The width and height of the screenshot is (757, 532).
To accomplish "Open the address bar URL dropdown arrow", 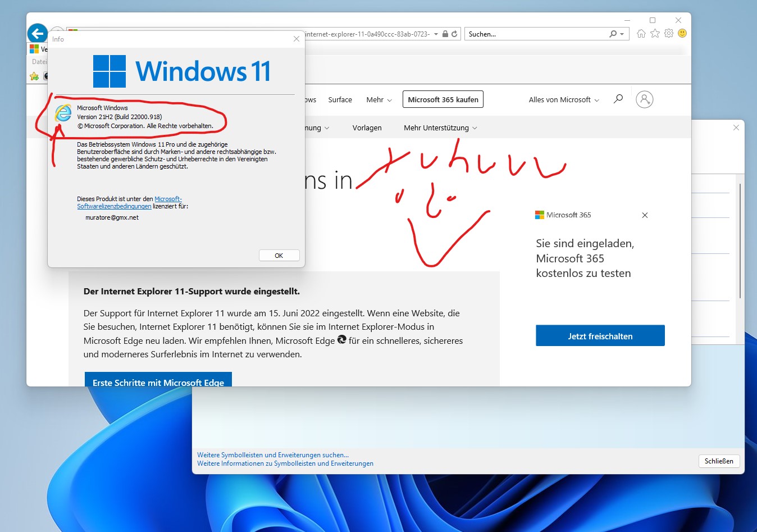I will [x=436, y=34].
